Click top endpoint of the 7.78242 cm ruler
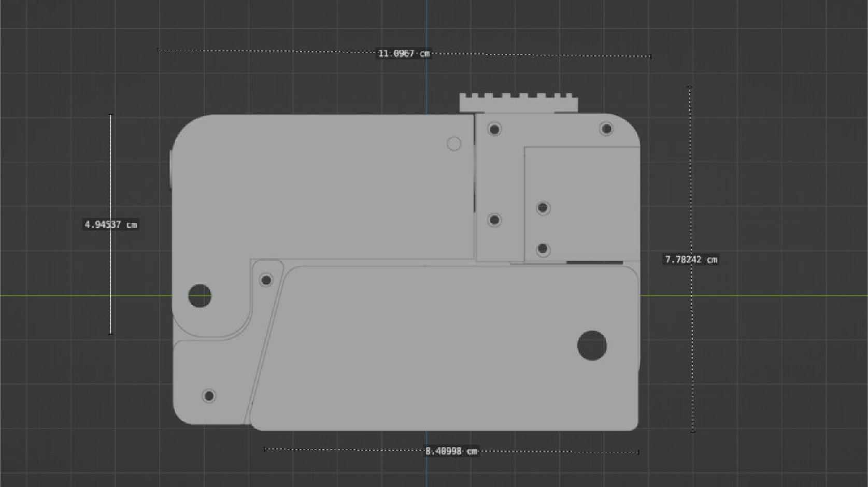 690,87
